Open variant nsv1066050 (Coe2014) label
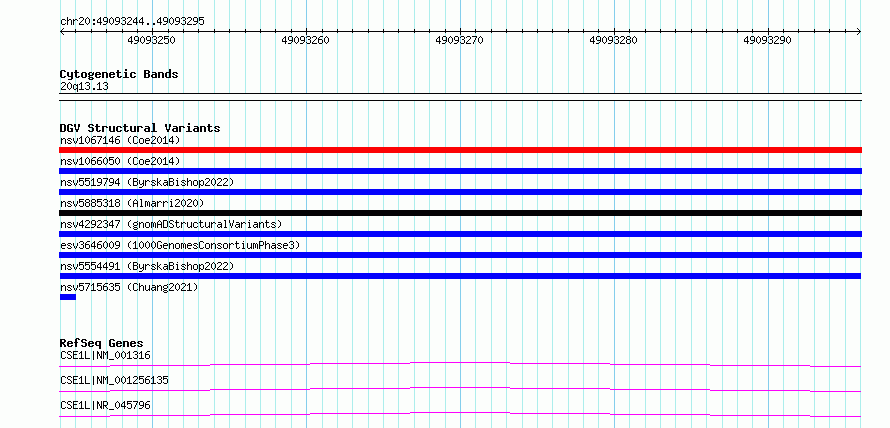The height and width of the screenshot is (428, 890). [x=120, y=161]
